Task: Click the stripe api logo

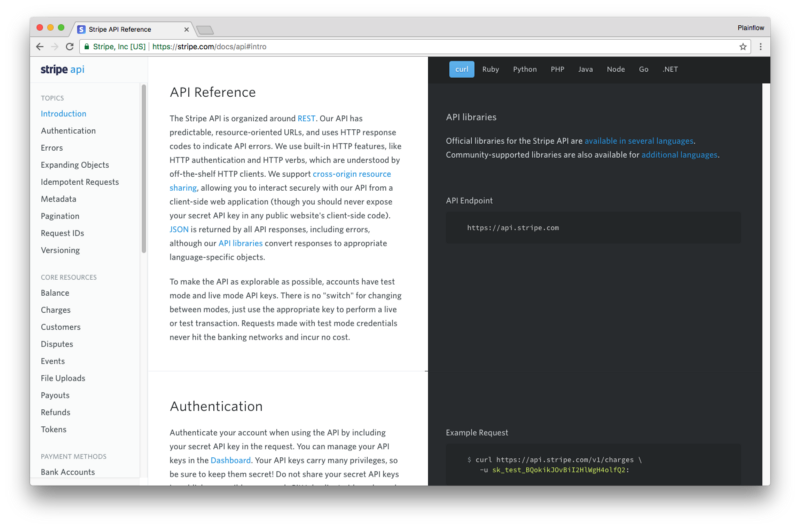Action: point(63,69)
